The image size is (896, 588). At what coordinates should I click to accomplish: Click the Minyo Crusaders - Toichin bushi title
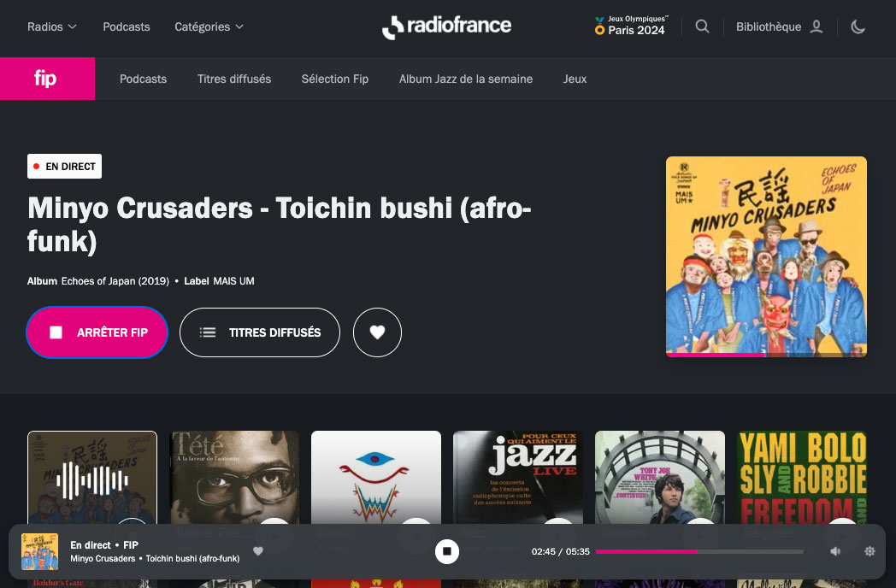[x=280, y=224]
